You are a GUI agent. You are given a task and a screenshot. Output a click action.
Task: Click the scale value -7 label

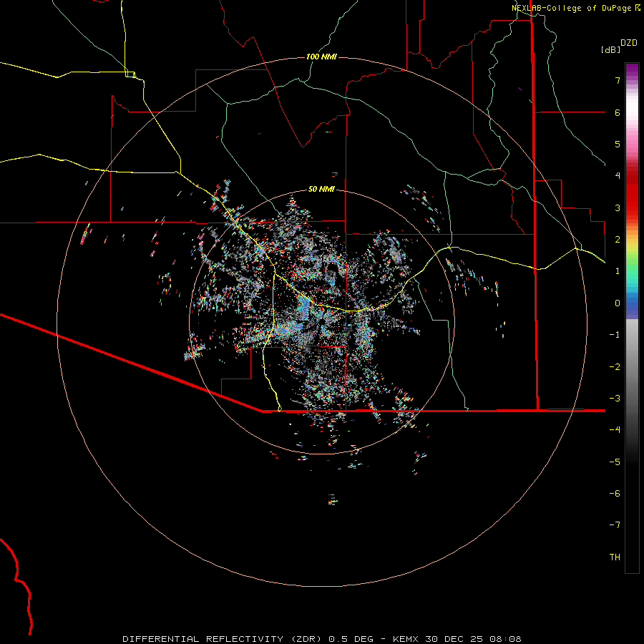(x=614, y=525)
